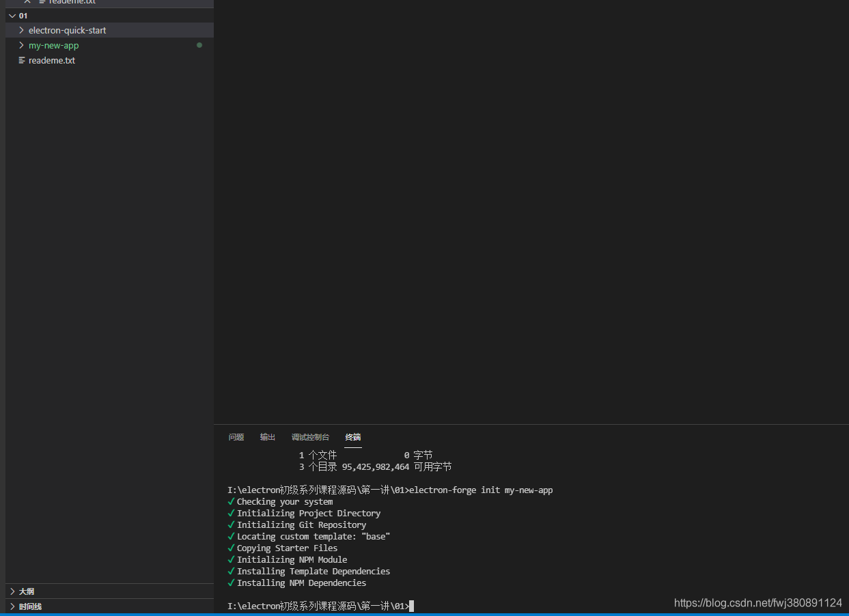
Task: Click the '95,425,982,464' free bytes value
Action: tap(376, 467)
